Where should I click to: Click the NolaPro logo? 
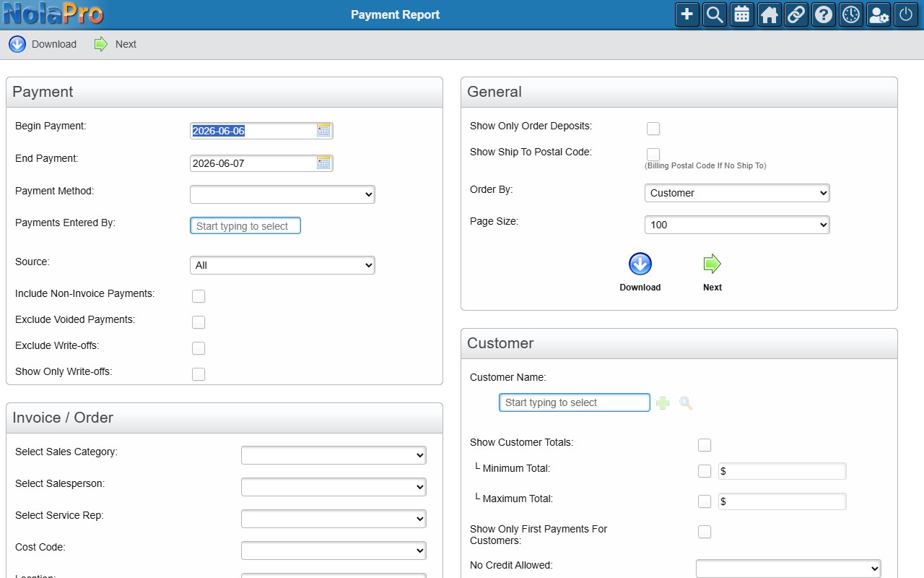[x=53, y=14]
